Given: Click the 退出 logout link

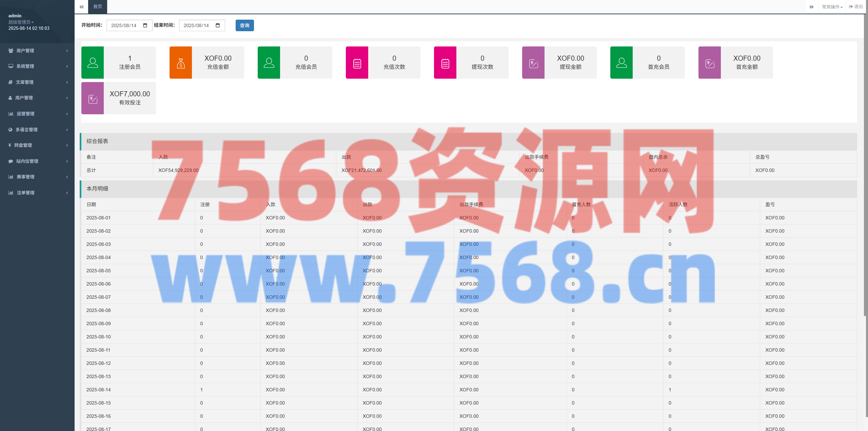Looking at the screenshot, I should (x=856, y=7).
